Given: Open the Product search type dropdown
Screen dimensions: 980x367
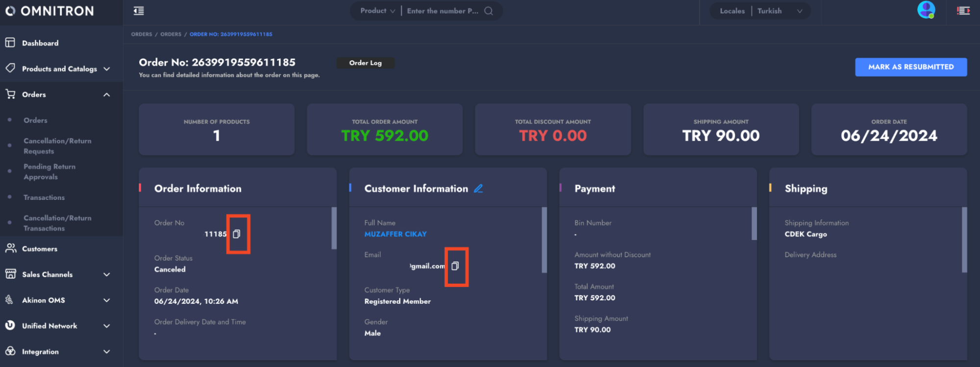Looking at the screenshot, I should point(377,11).
